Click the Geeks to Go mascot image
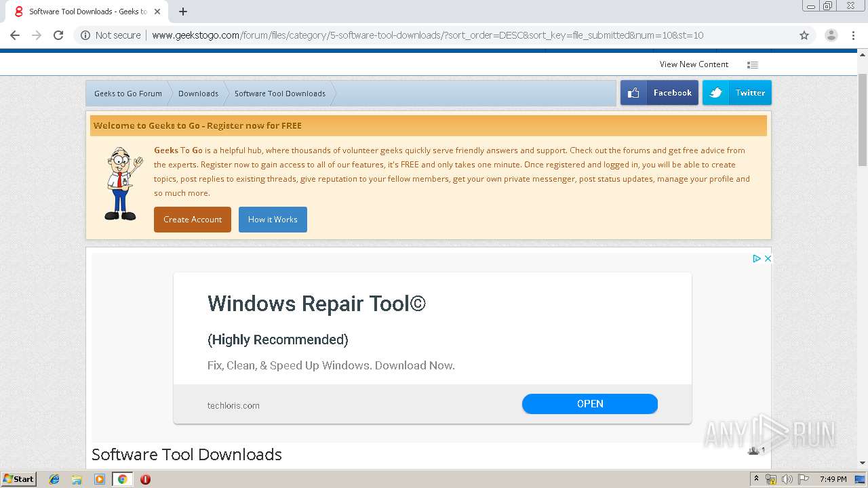 pyautogui.click(x=123, y=184)
